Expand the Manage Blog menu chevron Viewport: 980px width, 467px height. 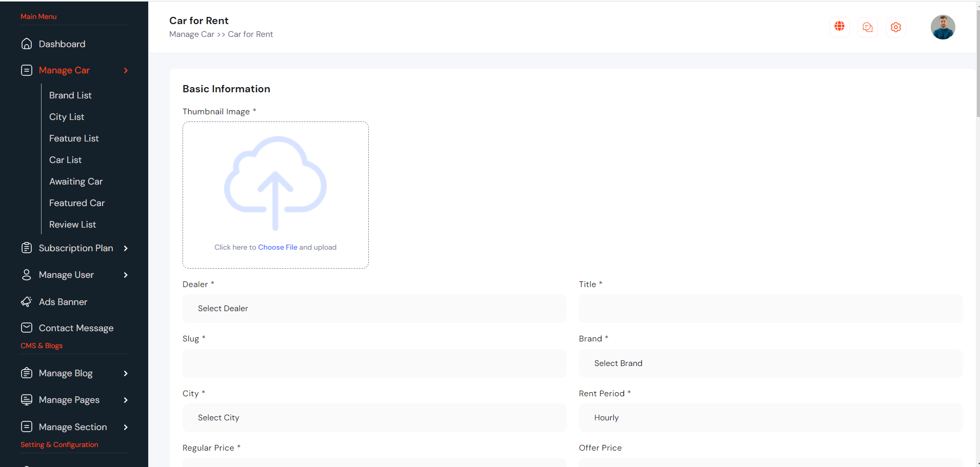tap(126, 374)
